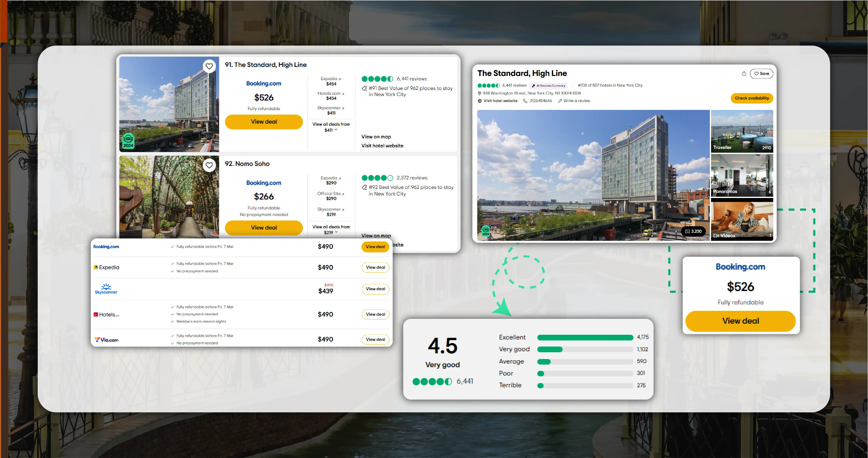Click the Skyscanner logo in deals list
Screen dimensions: 868x458
point(106,289)
